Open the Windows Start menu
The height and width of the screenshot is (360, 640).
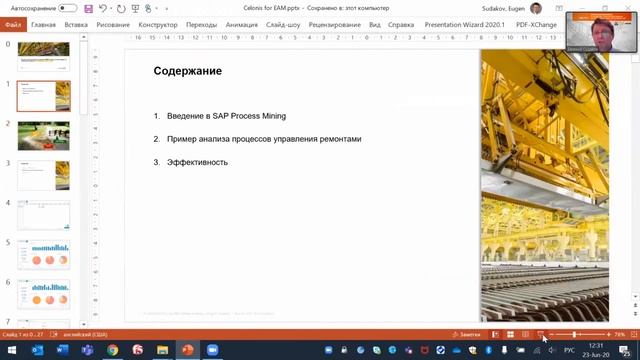(12, 350)
